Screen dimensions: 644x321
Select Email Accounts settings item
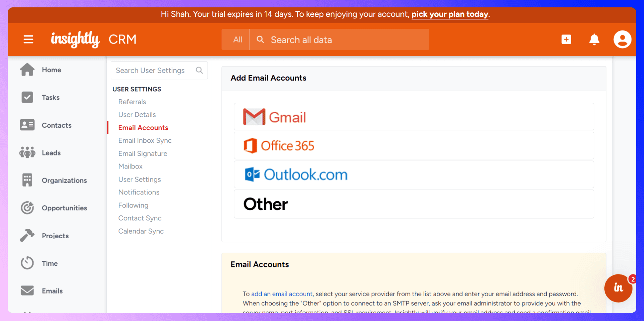pos(143,128)
